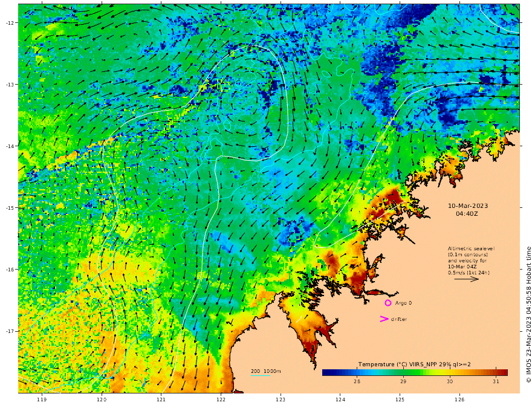Viewport: 532px width, 411px height.
Task: Click the 'drifter' legend label
Action: (x=398, y=319)
